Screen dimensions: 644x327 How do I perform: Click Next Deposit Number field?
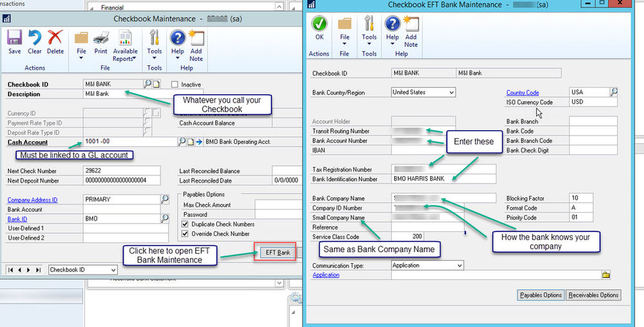(x=122, y=180)
